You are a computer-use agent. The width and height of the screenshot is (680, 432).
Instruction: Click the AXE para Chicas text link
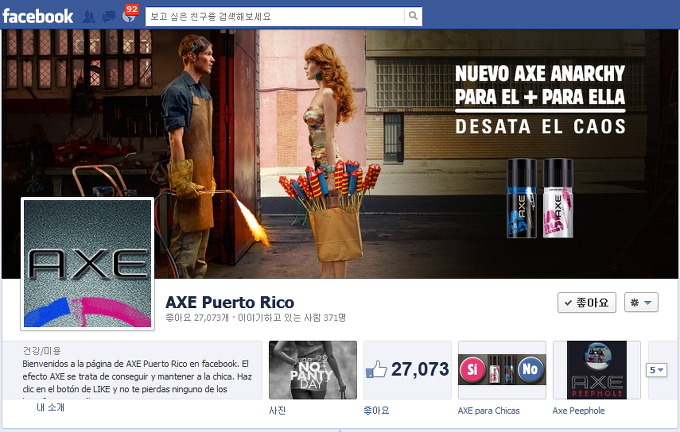coord(489,411)
